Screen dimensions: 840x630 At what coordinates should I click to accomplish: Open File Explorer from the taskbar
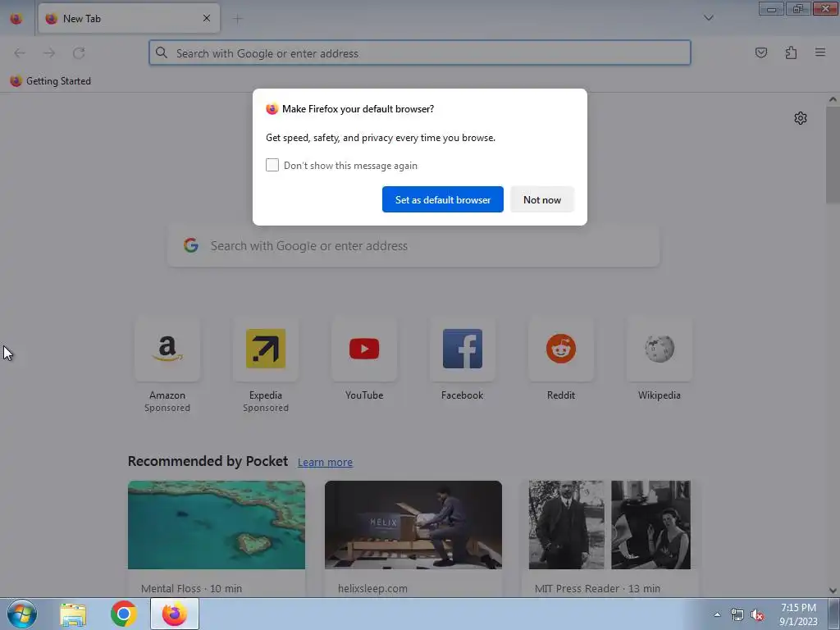click(73, 614)
